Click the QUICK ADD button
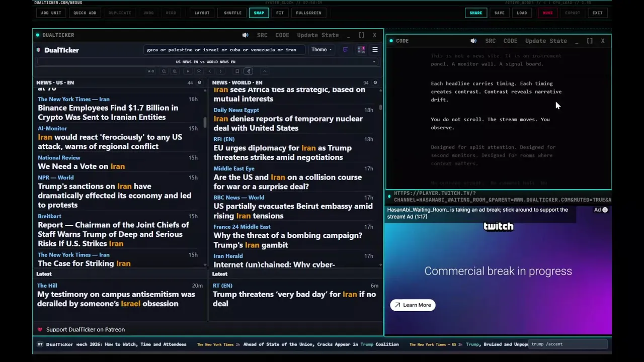Viewport: 644px width, 362px height. click(85, 13)
